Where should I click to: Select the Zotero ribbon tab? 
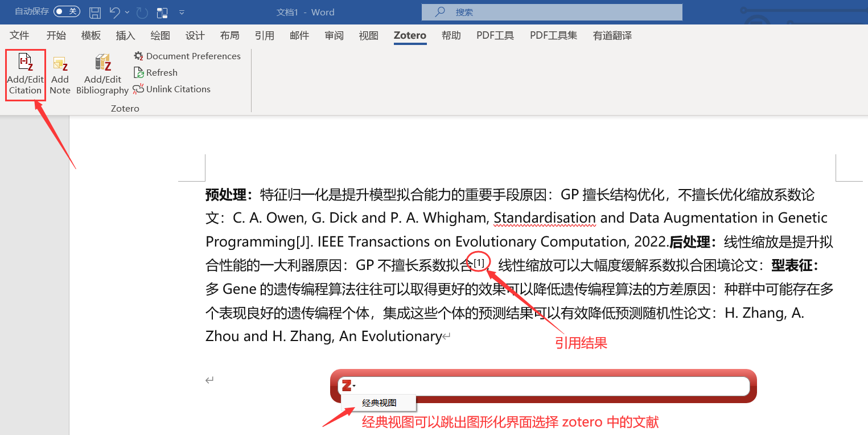coord(410,35)
